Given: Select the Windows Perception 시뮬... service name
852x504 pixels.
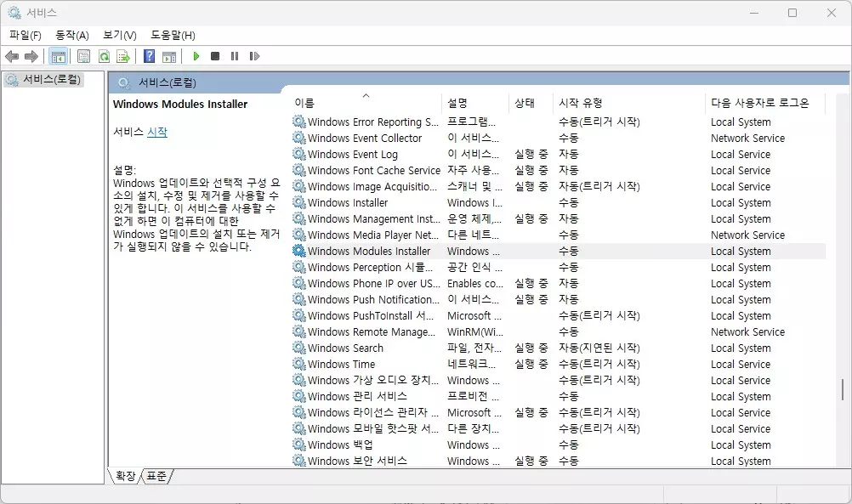Looking at the screenshot, I should coord(371,267).
